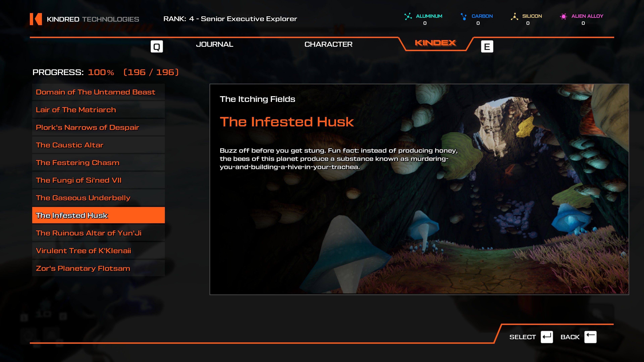Viewport: 644px width, 362px height.
Task: Open Zor's Planetary Flotsam entry
Action: (98, 268)
